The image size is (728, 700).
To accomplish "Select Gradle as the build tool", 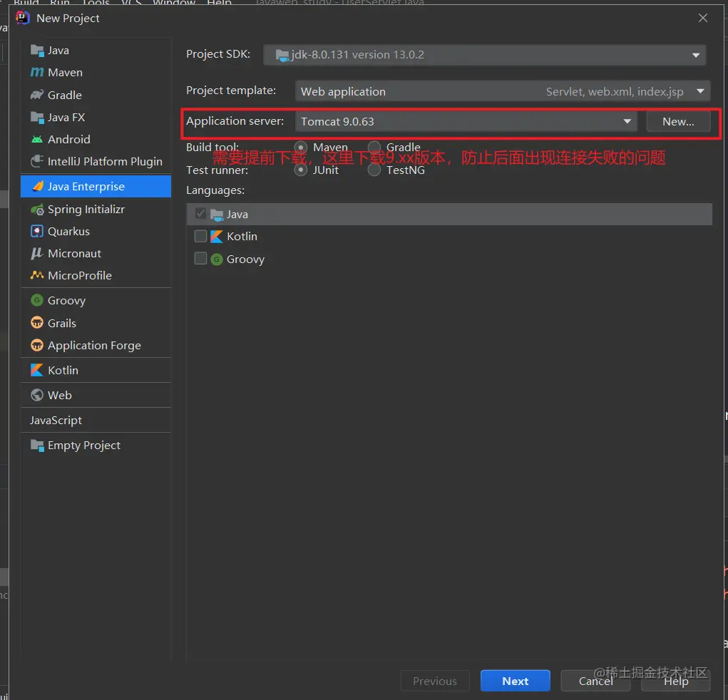I will point(374,147).
